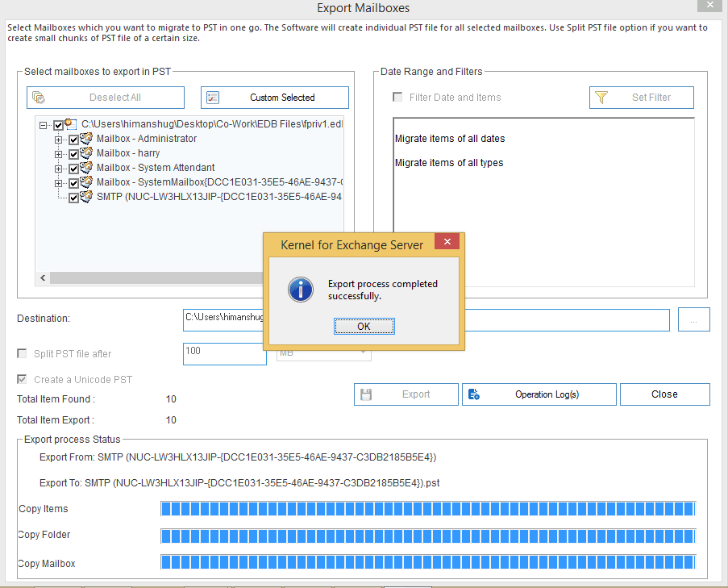Uncheck the Mailbox - harry checkbox

coord(73,154)
